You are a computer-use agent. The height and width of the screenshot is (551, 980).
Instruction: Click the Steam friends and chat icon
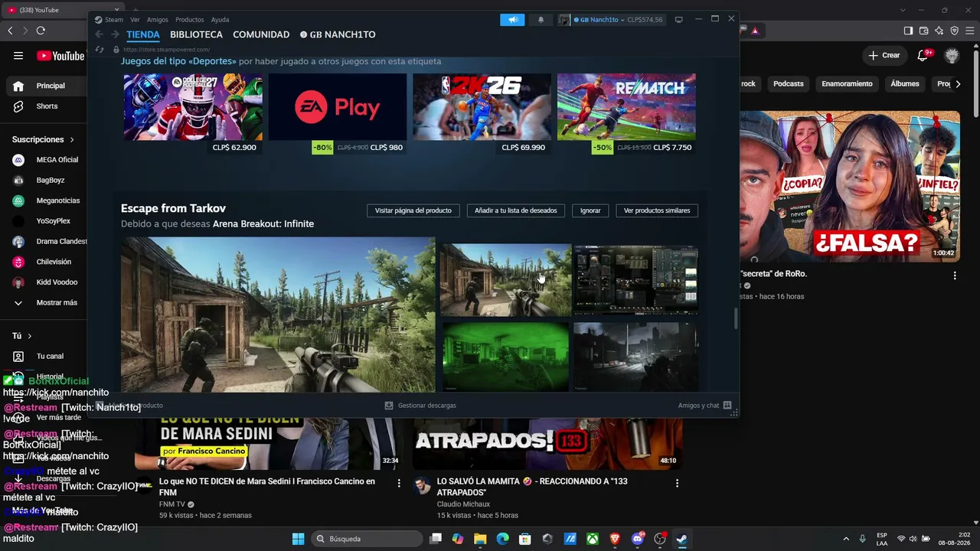(x=727, y=406)
